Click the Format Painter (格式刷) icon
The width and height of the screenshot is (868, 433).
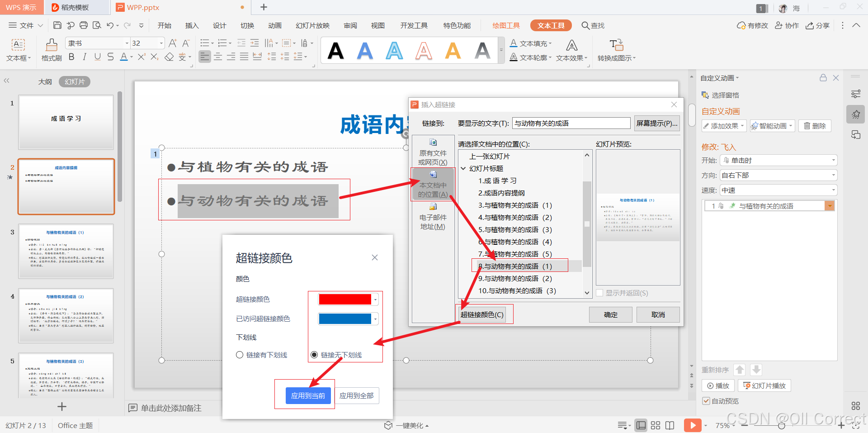click(52, 45)
